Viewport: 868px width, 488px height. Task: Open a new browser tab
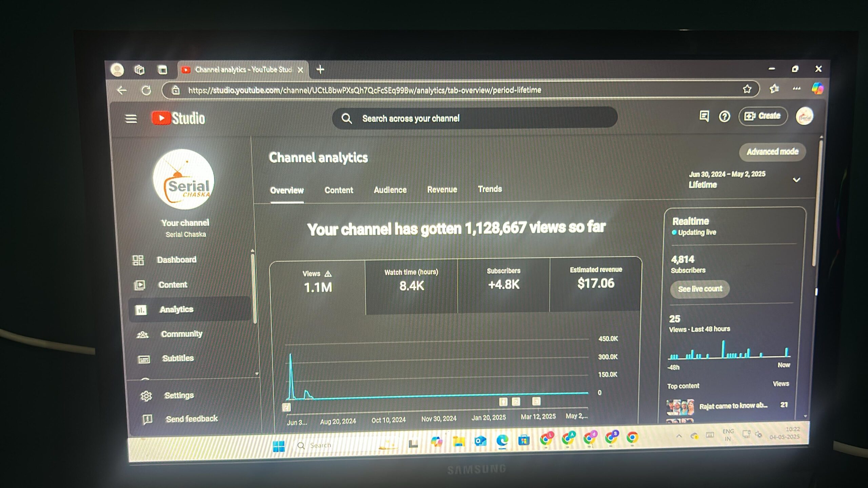(x=320, y=70)
